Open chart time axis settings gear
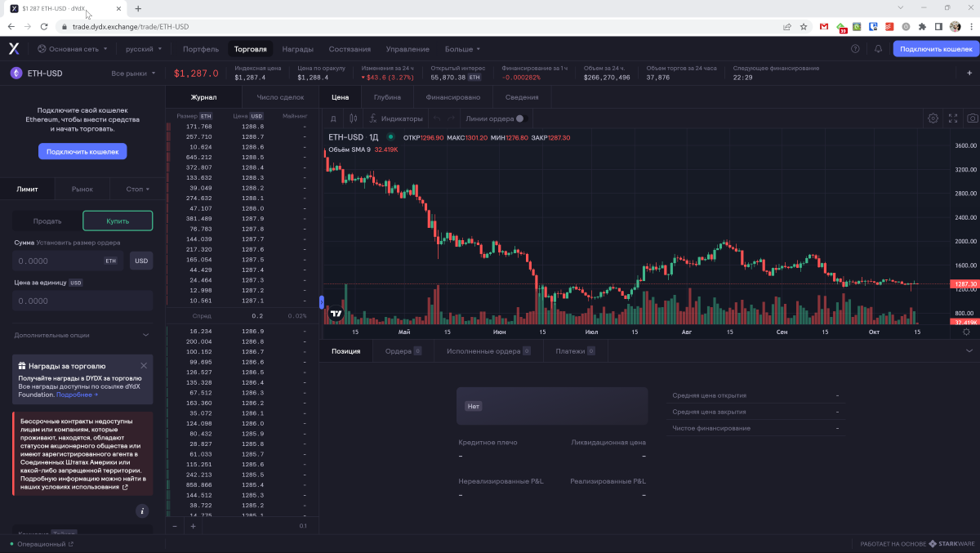980x553 pixels. (x=966, y=332)
